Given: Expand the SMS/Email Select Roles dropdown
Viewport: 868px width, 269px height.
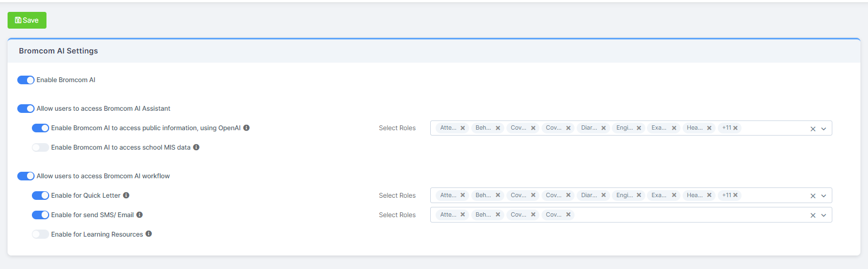Looking at the screenshot, I should (x=824, y=216).
